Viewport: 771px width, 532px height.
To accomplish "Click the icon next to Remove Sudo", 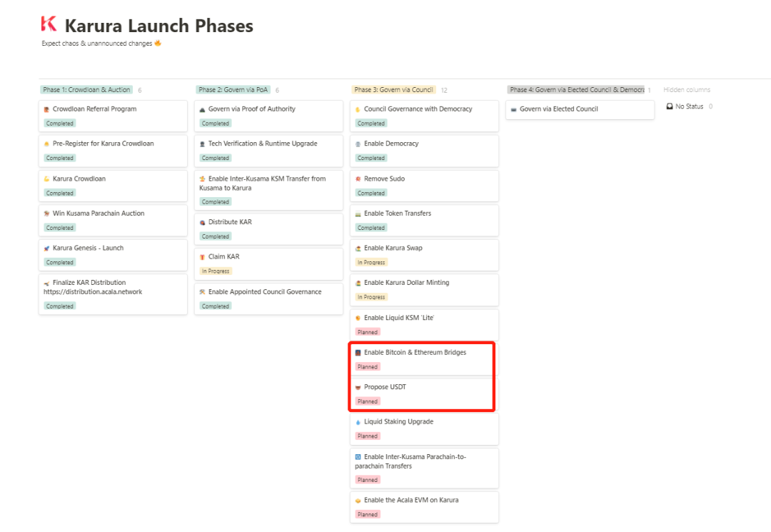I will [x=358, y=179].
